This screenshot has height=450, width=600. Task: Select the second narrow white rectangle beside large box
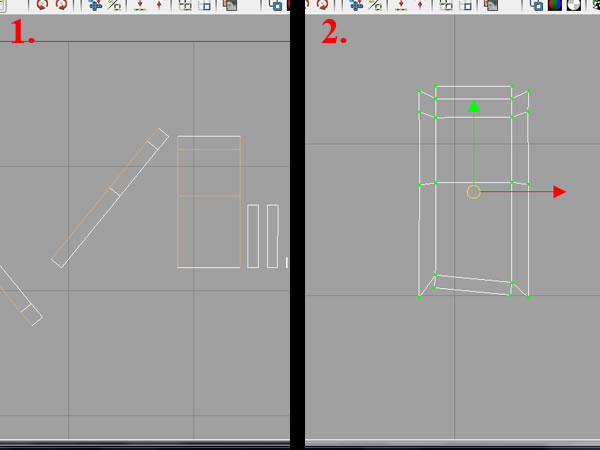coord(272,236)
